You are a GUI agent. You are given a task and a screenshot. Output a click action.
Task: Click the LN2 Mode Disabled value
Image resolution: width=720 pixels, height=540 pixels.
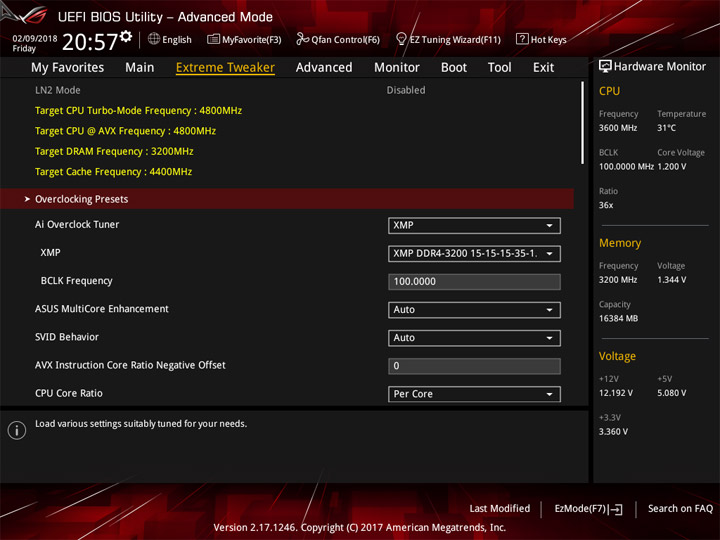pyautogui.click(x=406, y=90)
